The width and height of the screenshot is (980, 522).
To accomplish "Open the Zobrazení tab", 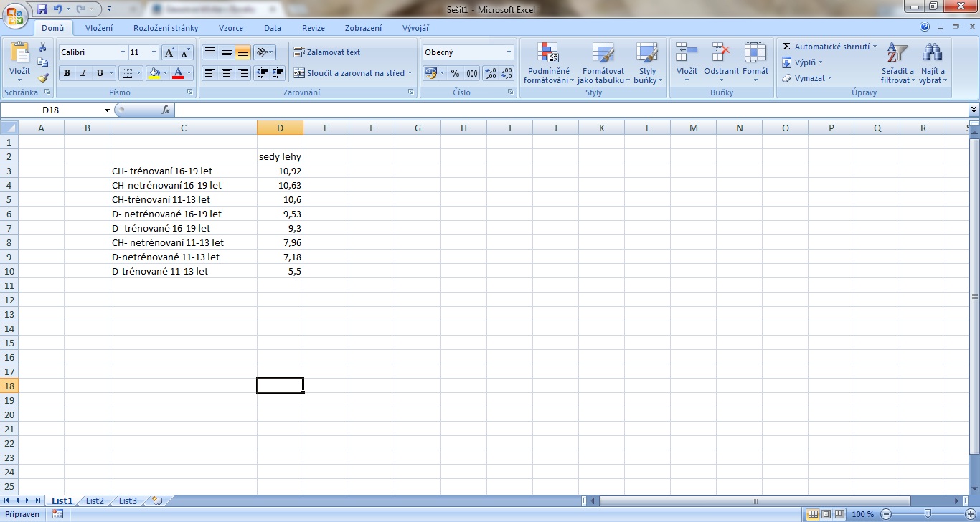I will [x=364, y=28].
